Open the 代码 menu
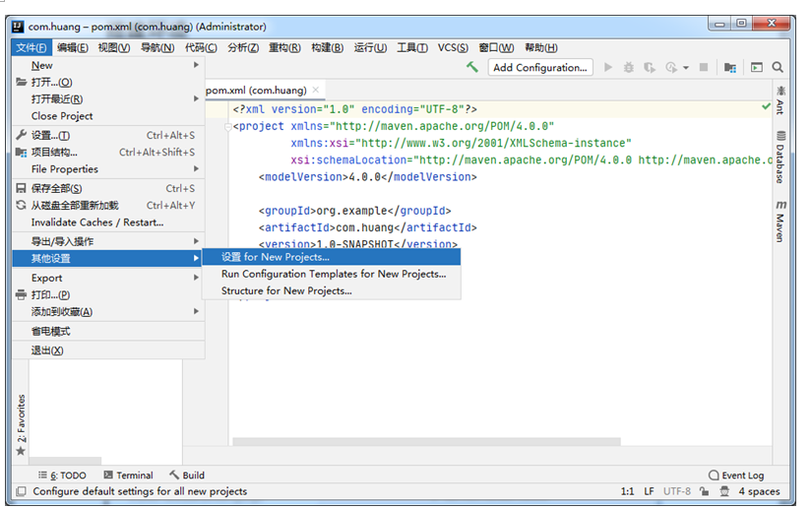 point(201,47)
